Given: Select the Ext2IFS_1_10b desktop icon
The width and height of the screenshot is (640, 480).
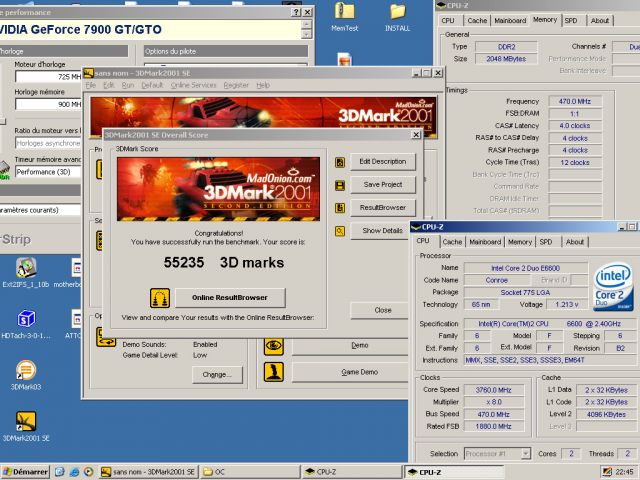Looking at the screenshot, I should (x=26, y=273).
